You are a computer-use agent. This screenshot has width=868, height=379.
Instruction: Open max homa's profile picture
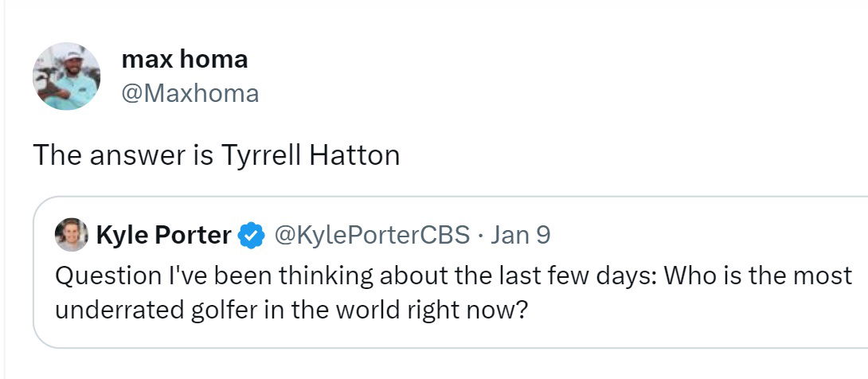(x=66, y=76)
